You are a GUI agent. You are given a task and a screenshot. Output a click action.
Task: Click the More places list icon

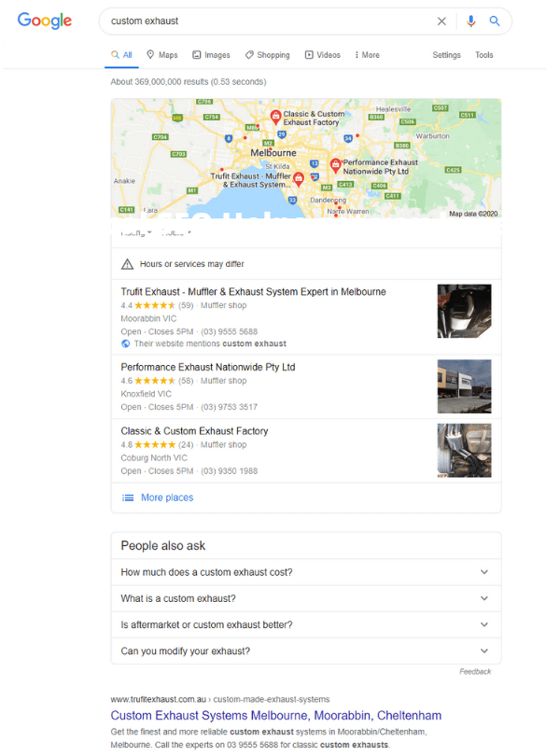(x=128, y=497)
